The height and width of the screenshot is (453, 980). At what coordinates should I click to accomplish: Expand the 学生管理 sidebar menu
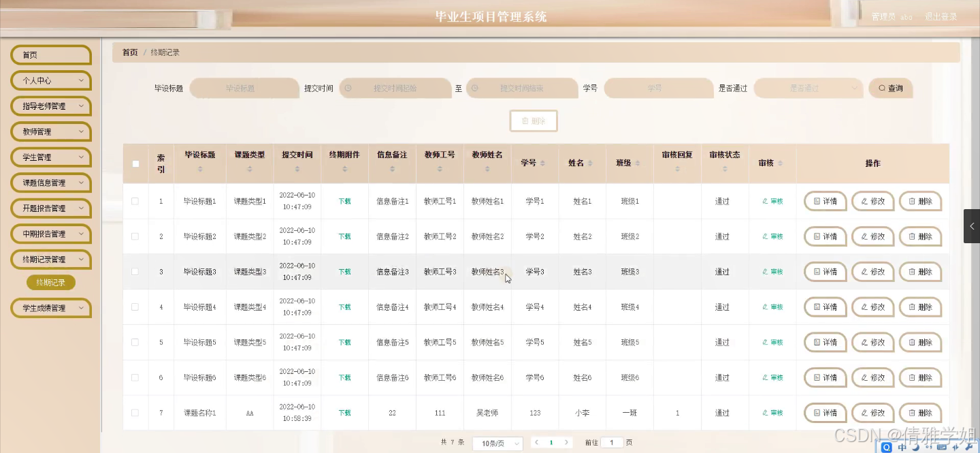pyautogui.click(x=50, y=157)
